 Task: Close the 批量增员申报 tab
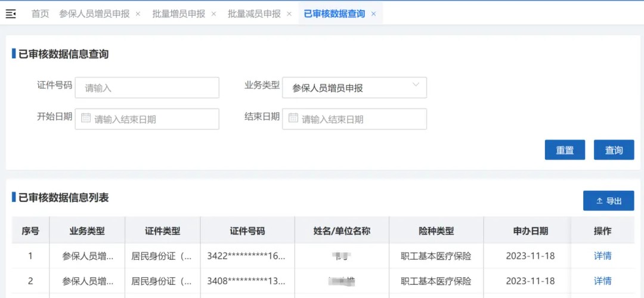coord(213,14)
